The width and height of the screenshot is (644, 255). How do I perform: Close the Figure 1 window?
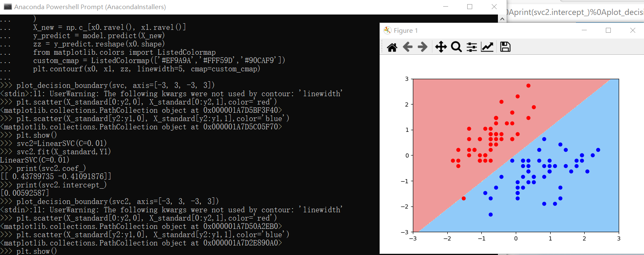[x=632, y=30]
